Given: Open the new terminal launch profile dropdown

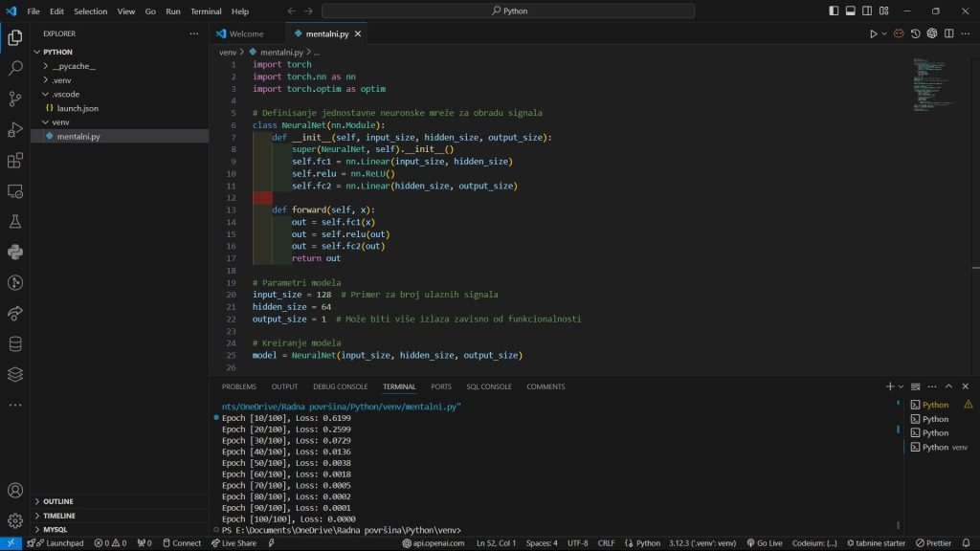Looking at the screenshot, I should (x=901, y=386).
